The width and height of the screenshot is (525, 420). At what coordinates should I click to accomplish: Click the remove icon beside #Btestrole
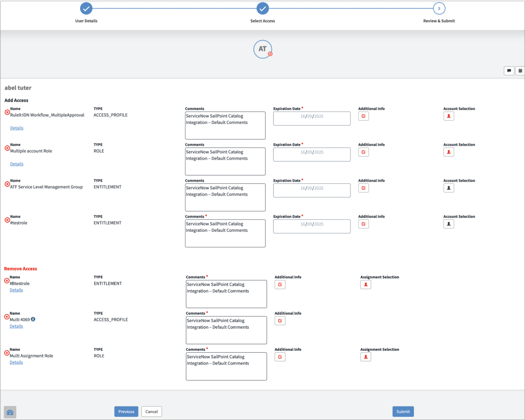tap(7, 281)
